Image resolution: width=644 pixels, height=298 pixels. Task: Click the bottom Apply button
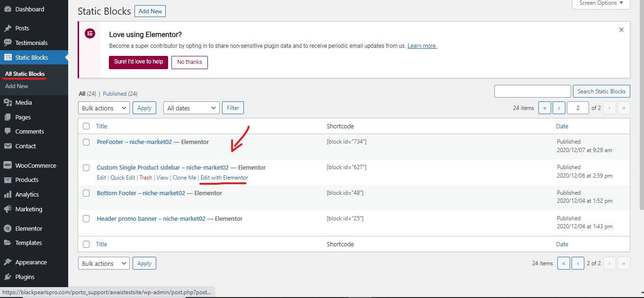click(x=144, y=263)
